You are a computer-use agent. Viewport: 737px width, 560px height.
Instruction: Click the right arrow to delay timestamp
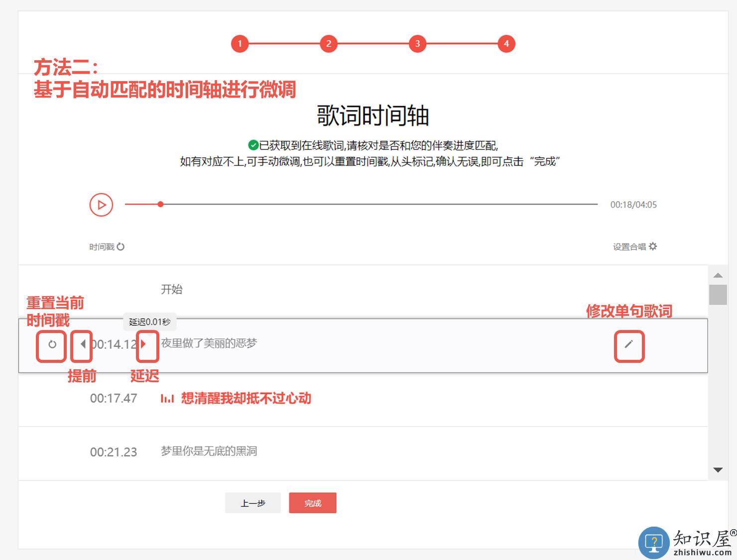[144, 344]
